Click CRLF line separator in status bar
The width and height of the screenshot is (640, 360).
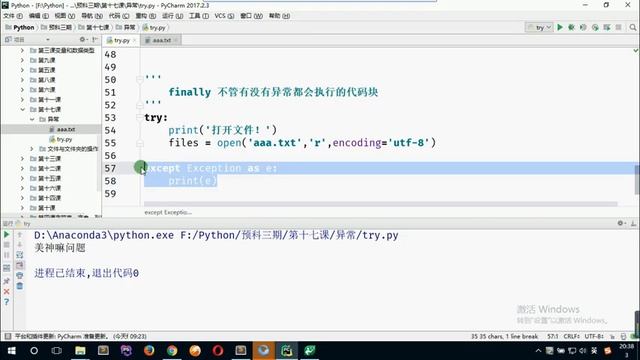[572, 336]
